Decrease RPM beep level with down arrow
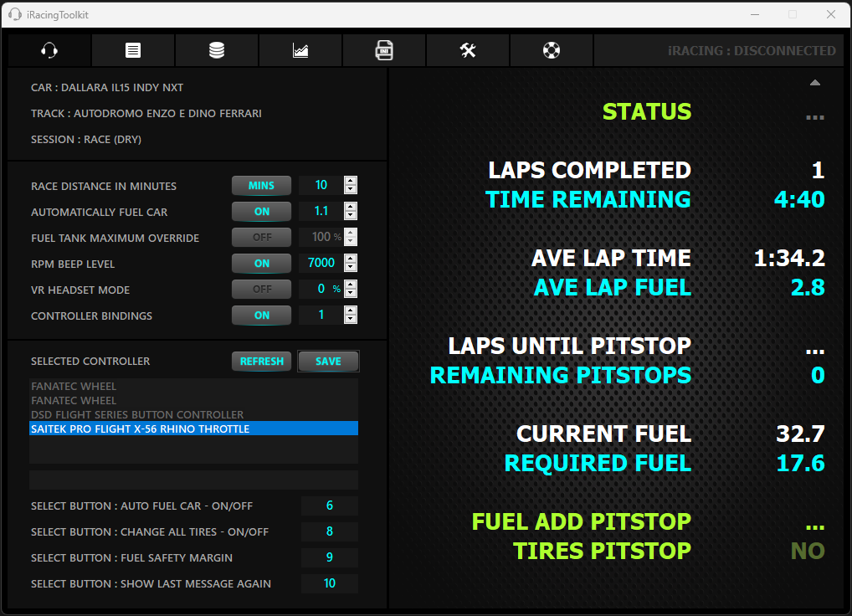 click(351, 268)
